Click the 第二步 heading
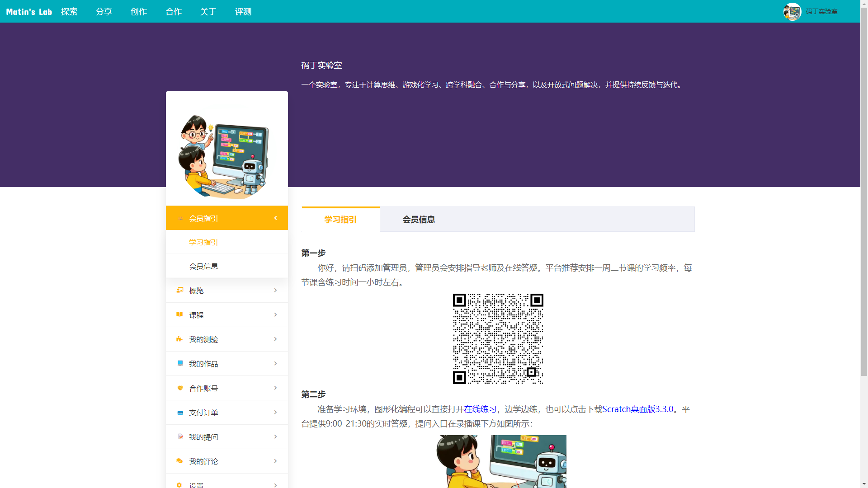The image size is (868, 488). tap(313, 394)
